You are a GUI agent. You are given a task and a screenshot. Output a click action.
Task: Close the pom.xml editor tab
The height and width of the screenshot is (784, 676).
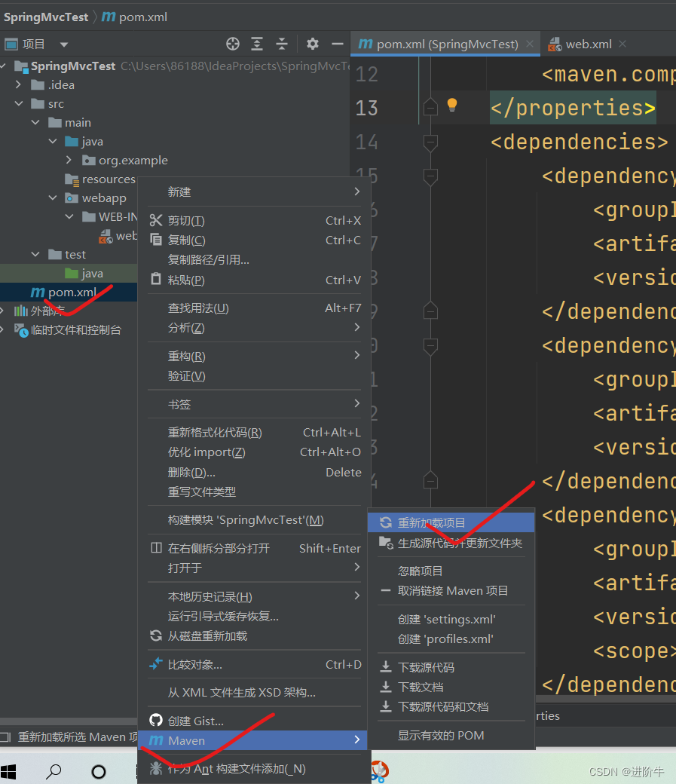pos(530,44)
